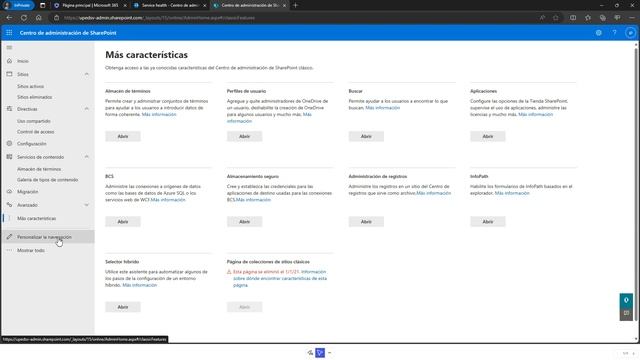Click Abrir under Almacenamiento seguro

pos(244,222)
